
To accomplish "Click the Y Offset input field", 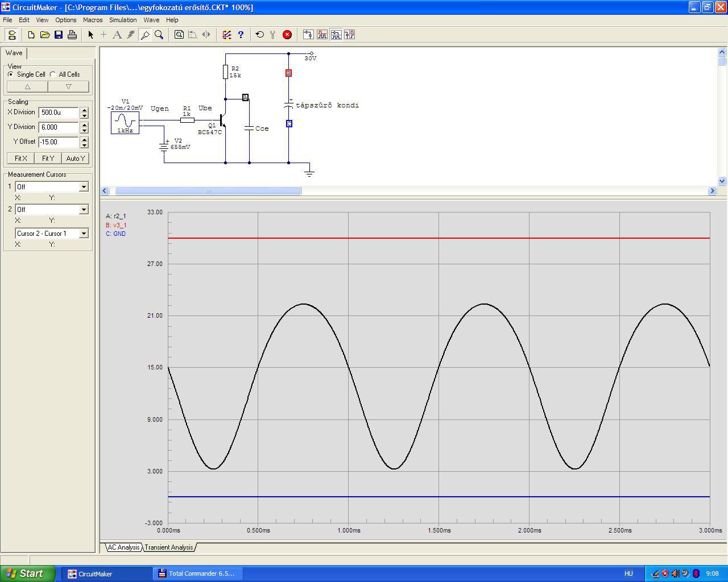I will click(x=59, y=142).
